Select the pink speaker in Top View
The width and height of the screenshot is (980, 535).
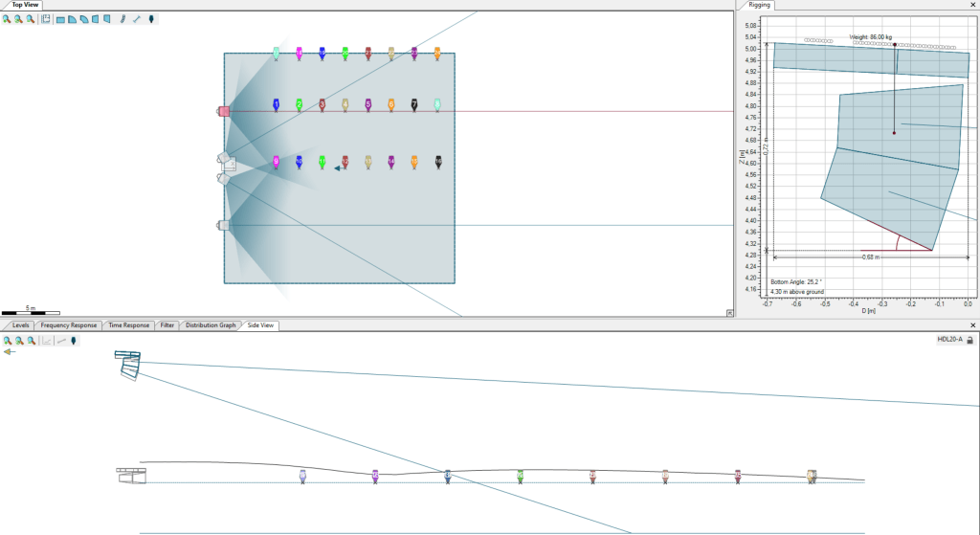[223, 111]
